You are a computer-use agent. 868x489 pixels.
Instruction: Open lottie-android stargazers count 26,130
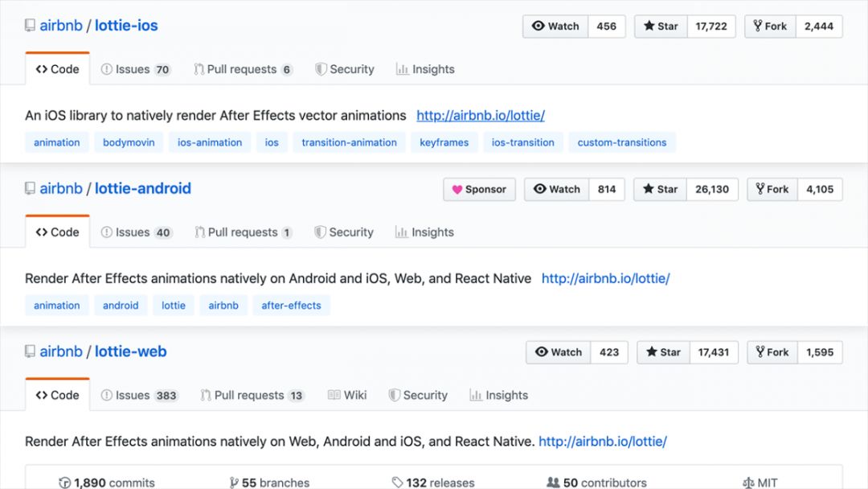click(x=712, y=189)
